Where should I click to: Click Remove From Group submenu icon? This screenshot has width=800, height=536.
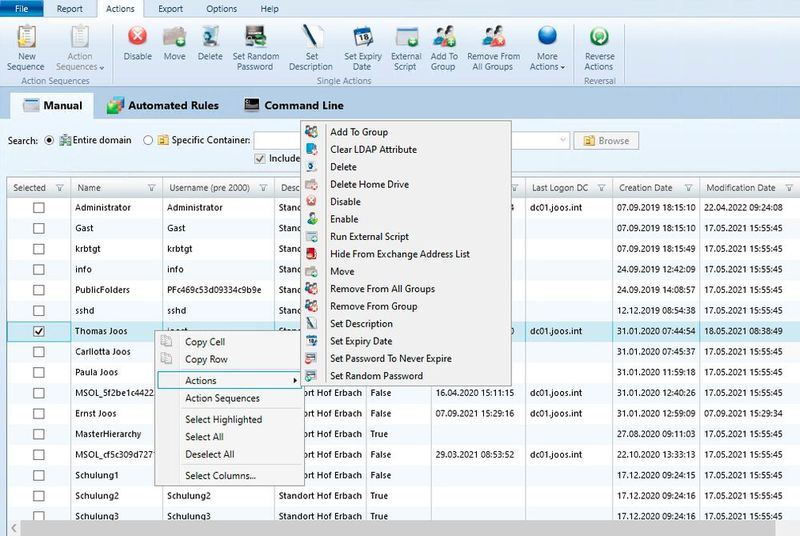click(311, 306)
